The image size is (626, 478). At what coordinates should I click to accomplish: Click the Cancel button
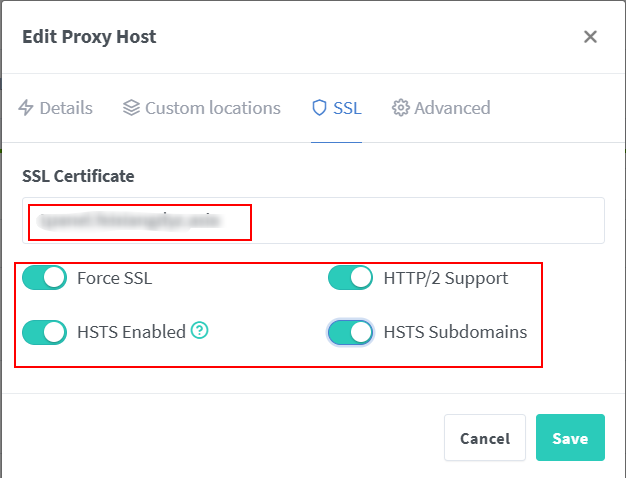(485, 438)
